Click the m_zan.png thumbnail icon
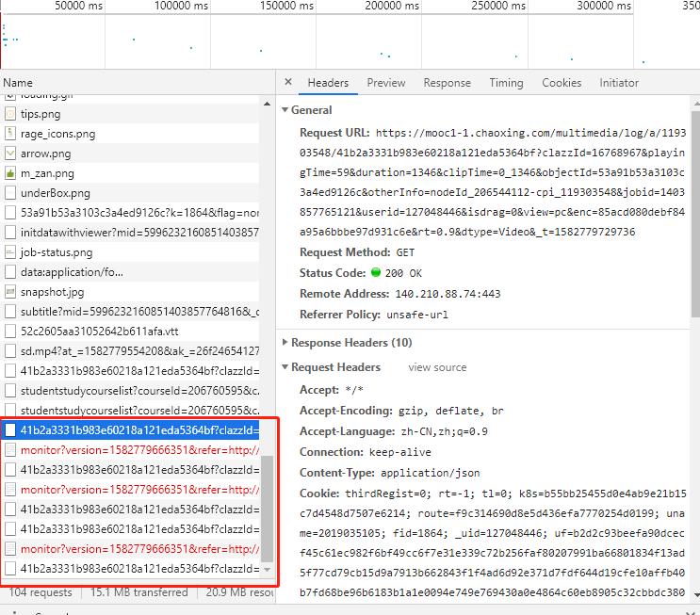 tap(11, 173)
